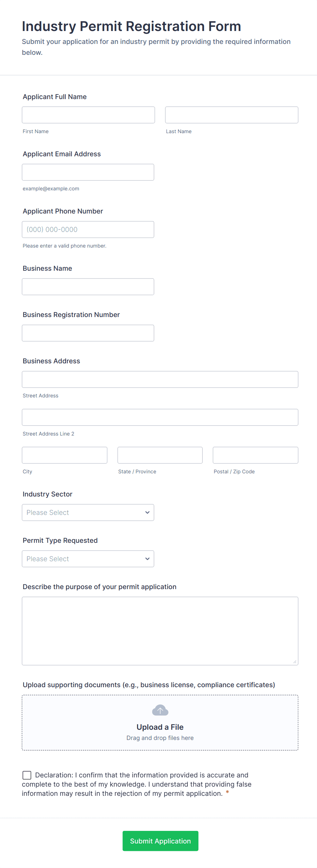Click the Industry Sector dropdown chevron arrow
The width and height of the screenshot is (317, 868).
147,512
